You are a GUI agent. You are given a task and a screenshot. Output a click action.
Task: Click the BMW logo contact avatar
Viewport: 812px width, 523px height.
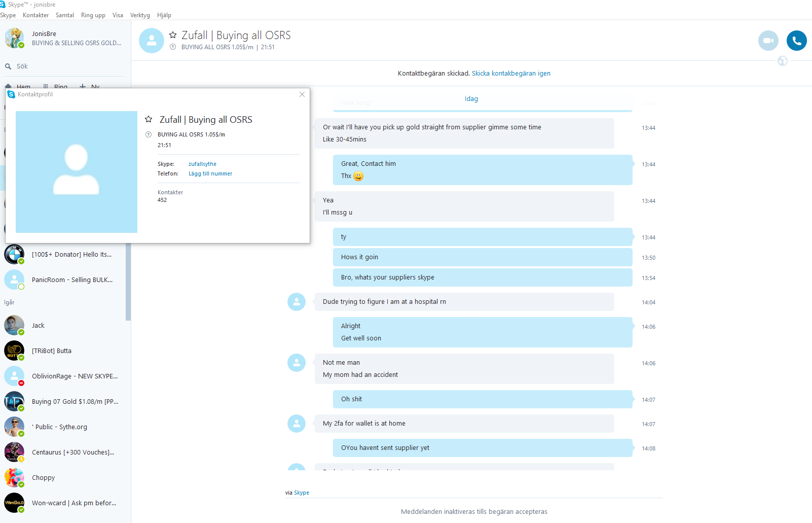click(x=14, y=255)
